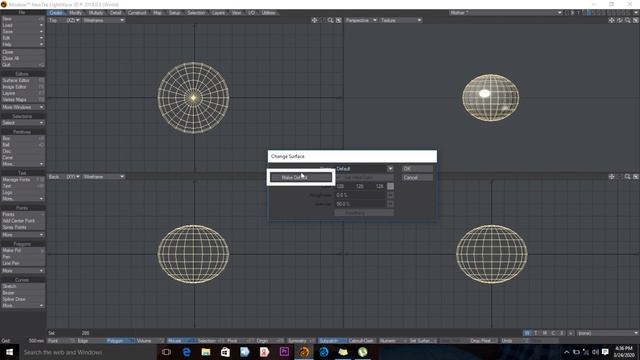The height and width of the screenshot is (360, 640).
Task: Click the Windows search box on taskbar
Action: 87,352
